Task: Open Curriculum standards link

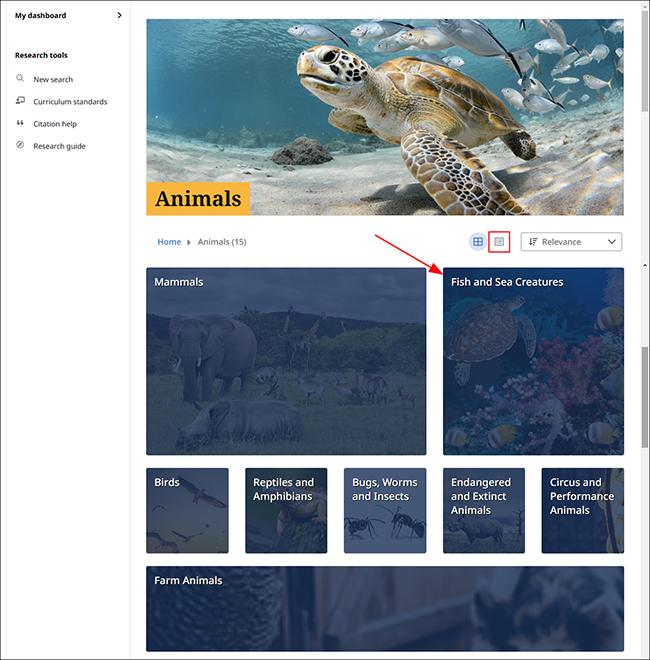Action: pyautogui.click(x=70, y=101)
